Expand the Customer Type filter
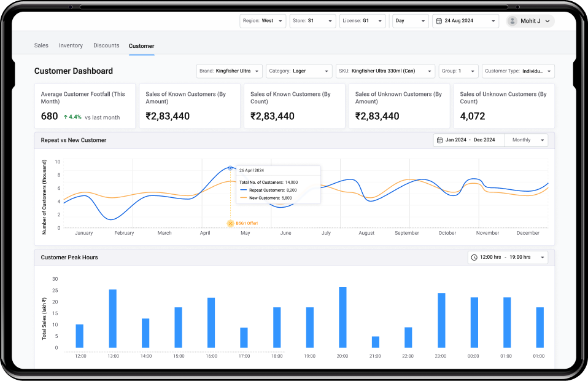Screen dimensions: 588x381 517,71
